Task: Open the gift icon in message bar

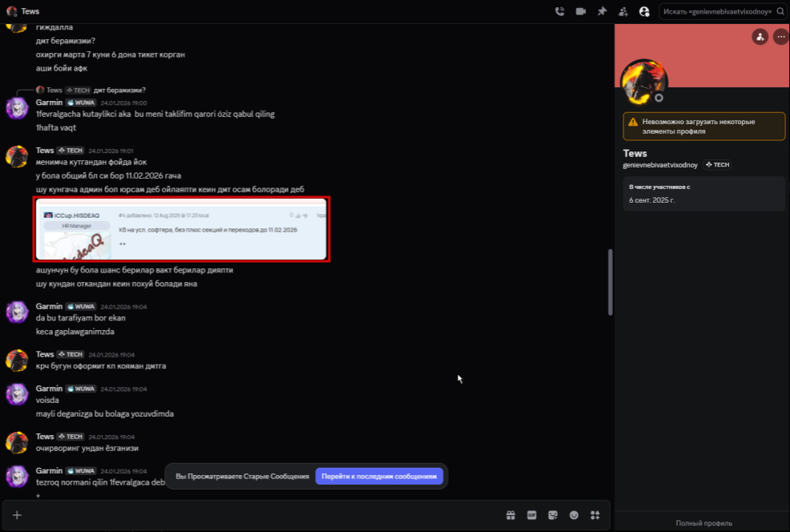Action: coord(510,515)
